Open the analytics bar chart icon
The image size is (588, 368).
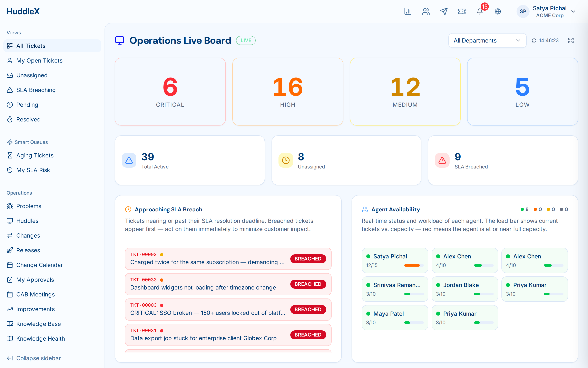pos(408,11)
